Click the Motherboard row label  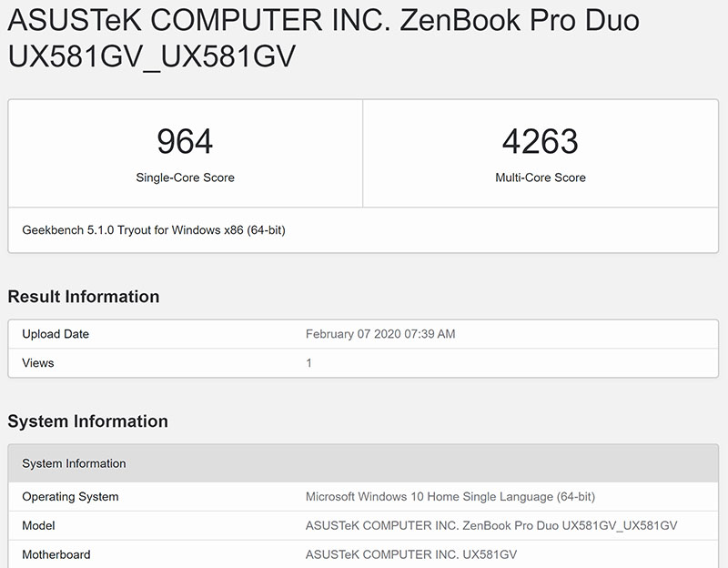(56, 554)
